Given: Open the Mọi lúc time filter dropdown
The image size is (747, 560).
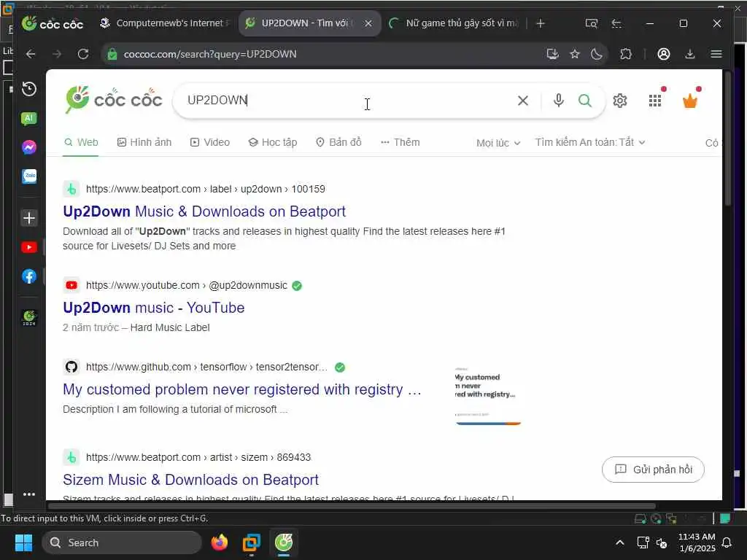Looking at the screenshot, I should 498,143.
